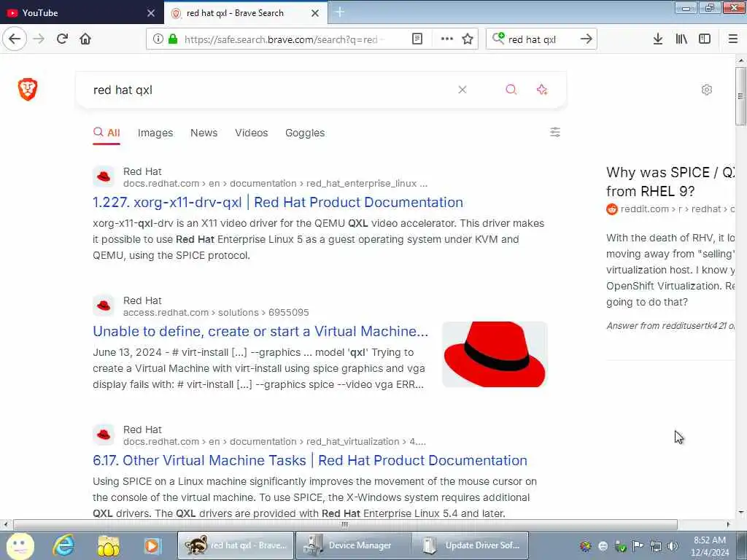Click docs.redhat.com red_hat_enterprise_linux breadcrumb
747x560 pixels.
[275, 183]
